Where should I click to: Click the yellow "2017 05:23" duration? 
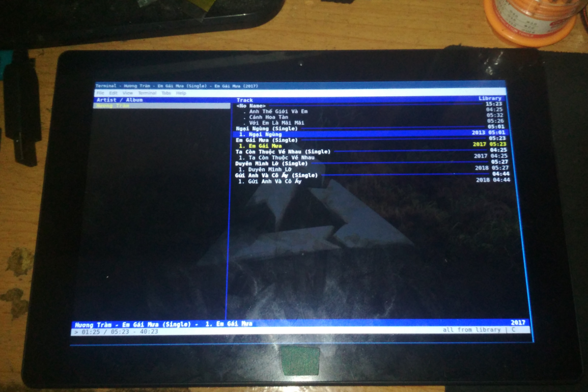pyautogui.click(x=489, y=144)
